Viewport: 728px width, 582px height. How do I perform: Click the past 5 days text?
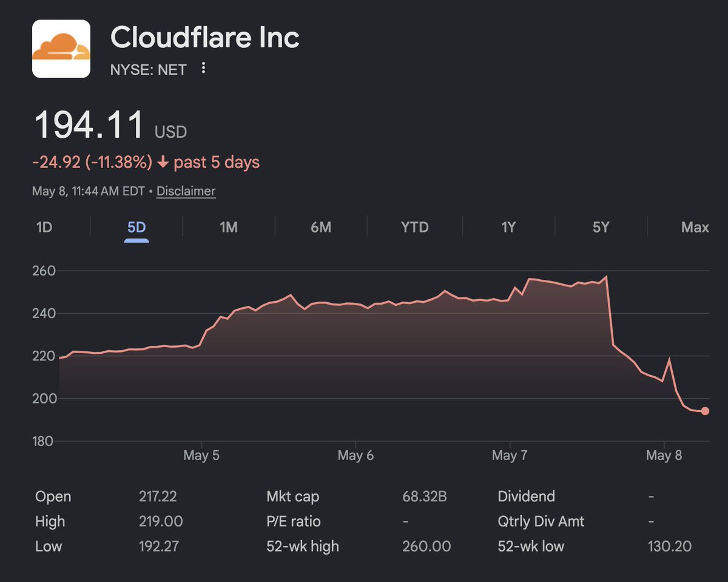point(217,163)
